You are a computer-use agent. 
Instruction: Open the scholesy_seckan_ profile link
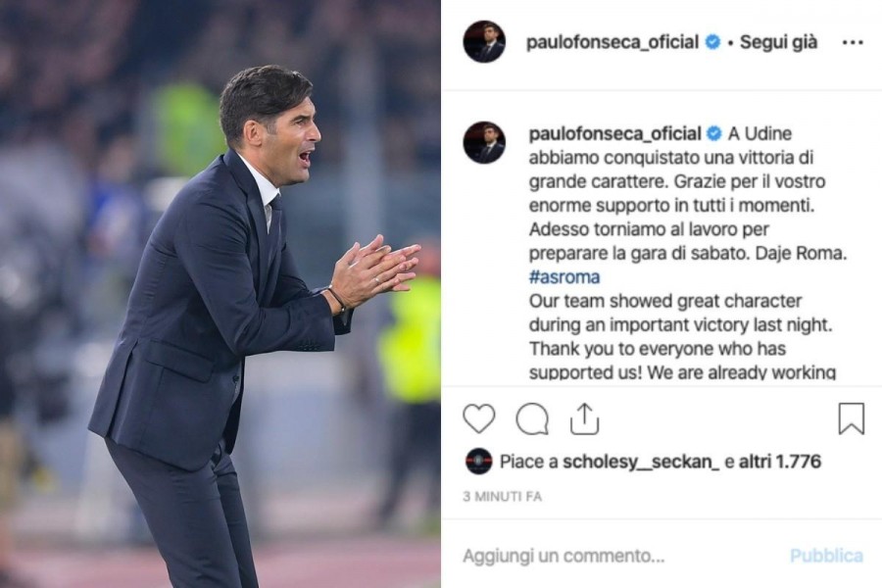coord(641,462)
